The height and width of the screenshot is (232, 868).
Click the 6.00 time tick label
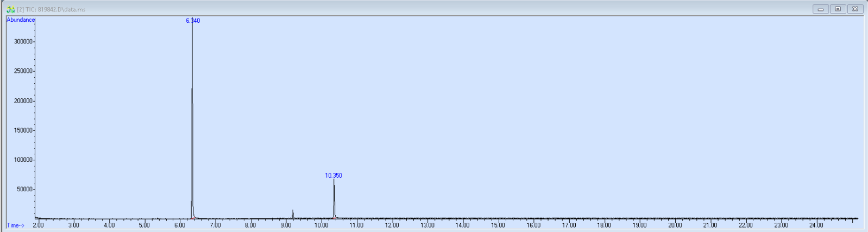pyautogui.click(x=180, y=225)
